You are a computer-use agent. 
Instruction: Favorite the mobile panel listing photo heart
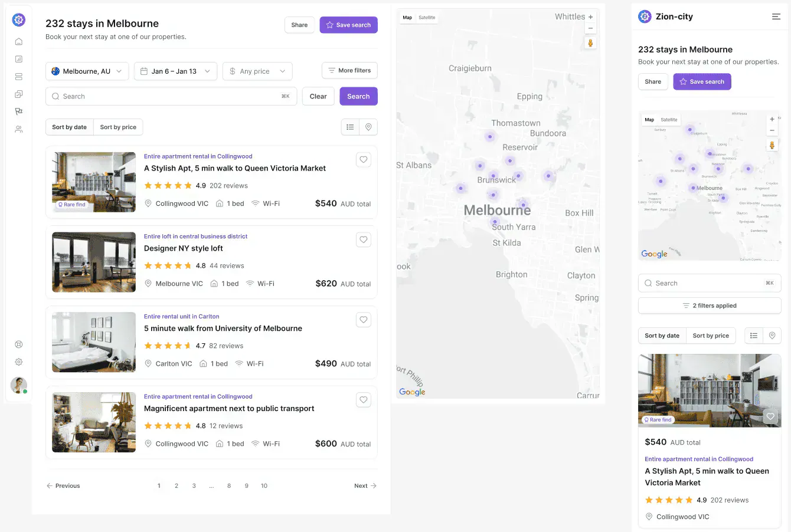click(x=770, y=416)
